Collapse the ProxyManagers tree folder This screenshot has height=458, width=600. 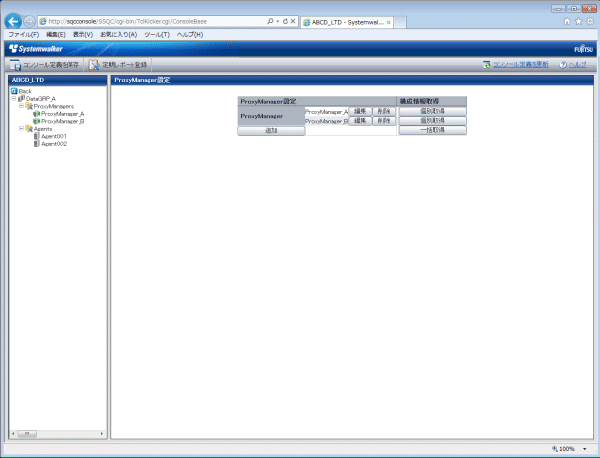21,106
